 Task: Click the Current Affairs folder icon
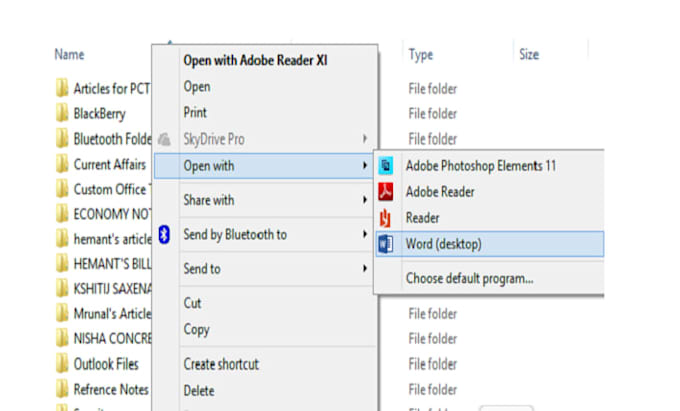click(62, 164)
